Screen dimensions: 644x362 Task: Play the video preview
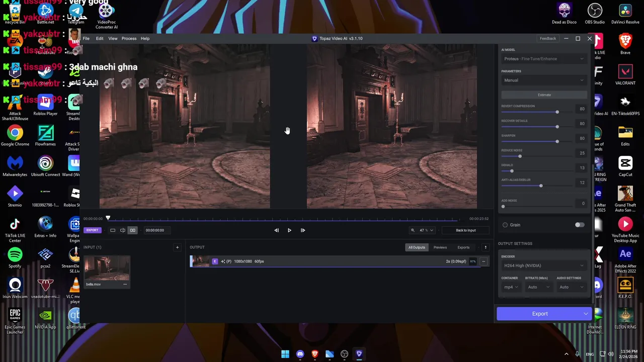289,230
